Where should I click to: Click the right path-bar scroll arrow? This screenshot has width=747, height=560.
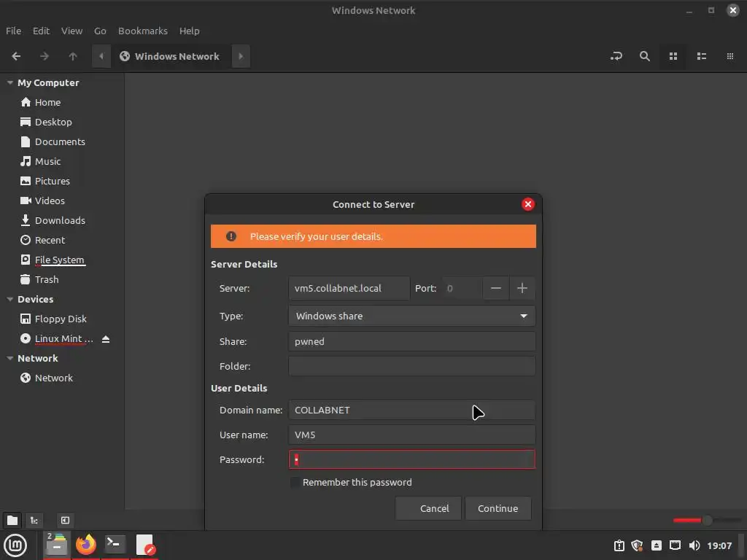pyautogui.click(x=241, y=56)
